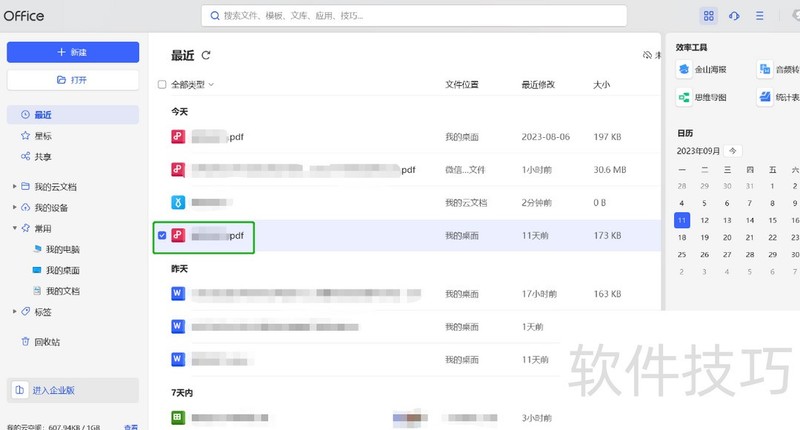Click the PDF icon of the 197 KB file
Viewport: 800px width, 430px height.
(178, 137)
